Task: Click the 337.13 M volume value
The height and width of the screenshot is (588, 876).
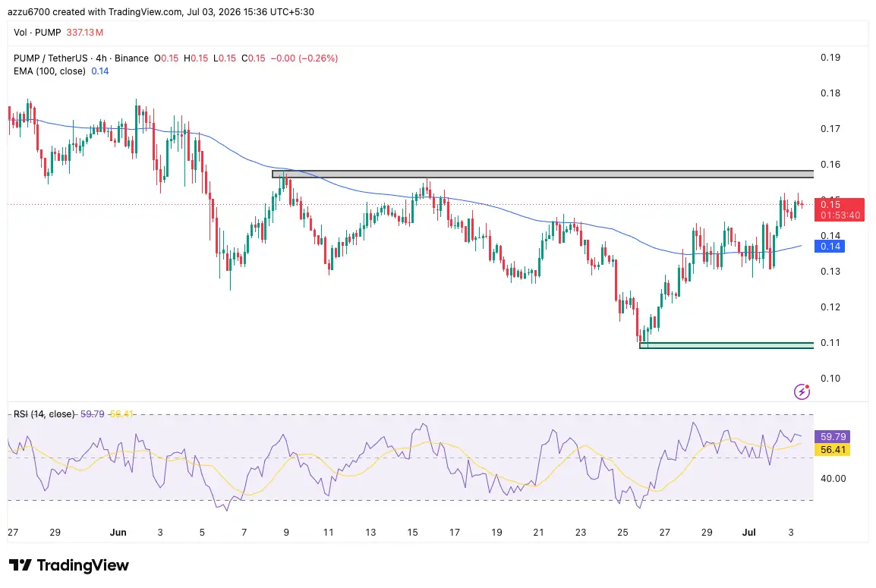Action: click(85, 33)
